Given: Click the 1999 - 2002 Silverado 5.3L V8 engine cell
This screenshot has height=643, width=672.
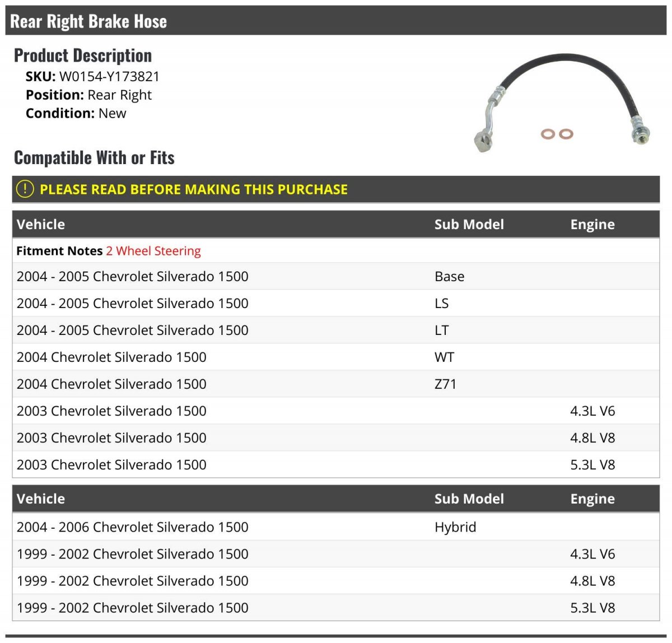Looking at the screenshot, I should click(x=592, y=608).
